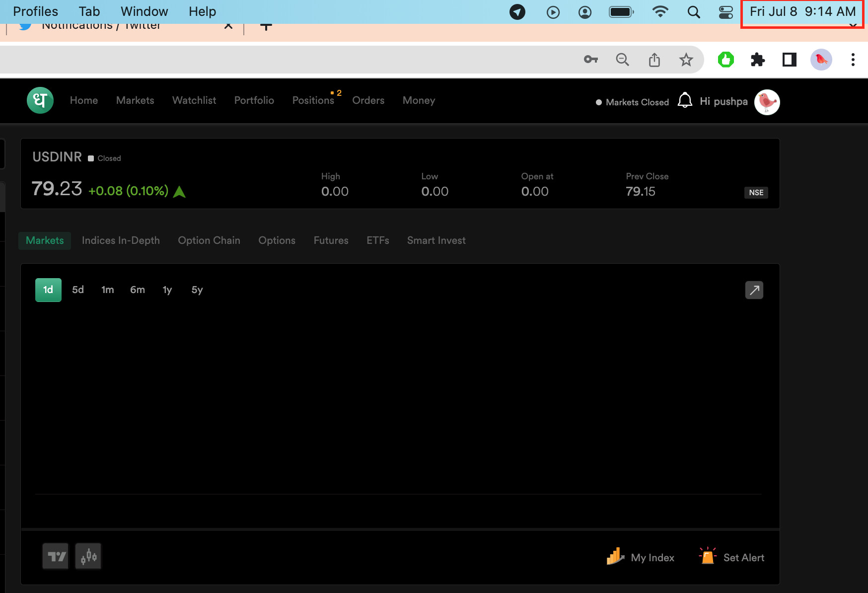Open pushpa profile avatar menu
Image resolution: width=868 pixels, height=593 pixels.
coord(767,102)
